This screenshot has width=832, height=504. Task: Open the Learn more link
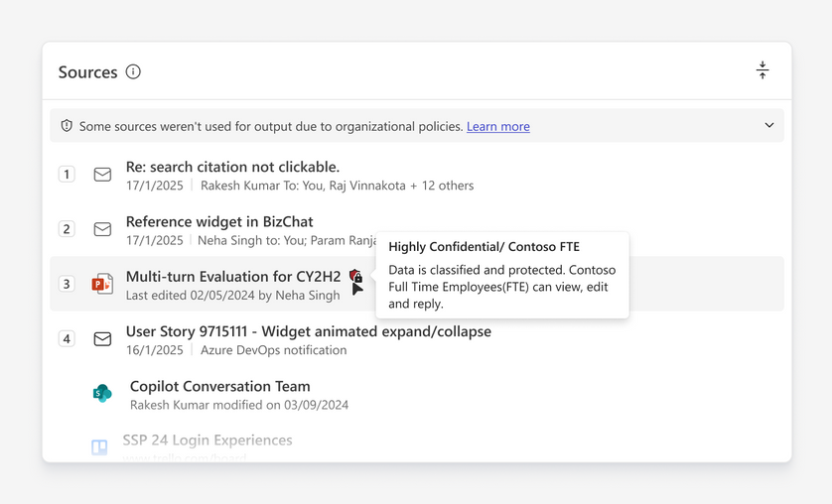497,127
